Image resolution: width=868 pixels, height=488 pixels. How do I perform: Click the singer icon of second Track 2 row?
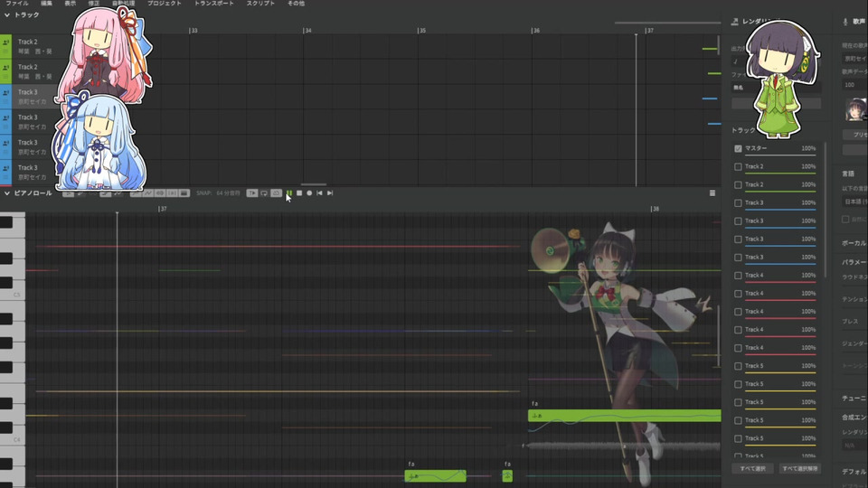[6, 68]
